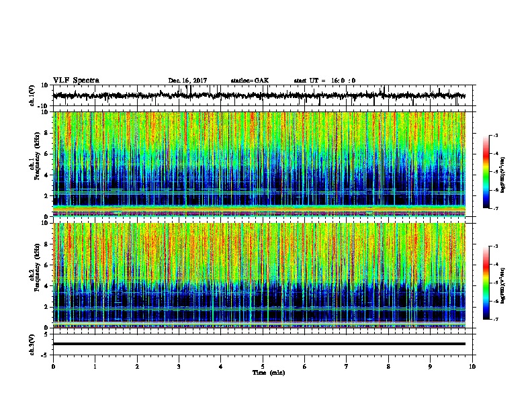Click the "start UT = 16: 0 : 0" text
The image size is (532, 411).
(324, 81)
